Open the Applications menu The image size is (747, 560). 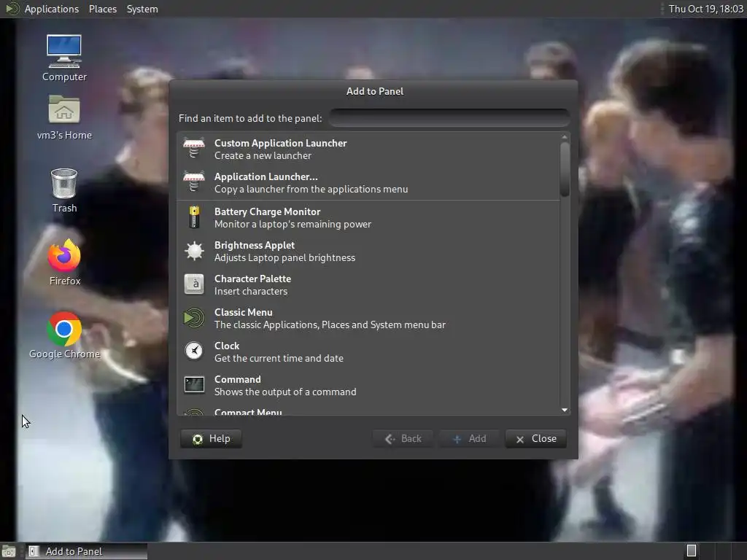click(52, 9)
